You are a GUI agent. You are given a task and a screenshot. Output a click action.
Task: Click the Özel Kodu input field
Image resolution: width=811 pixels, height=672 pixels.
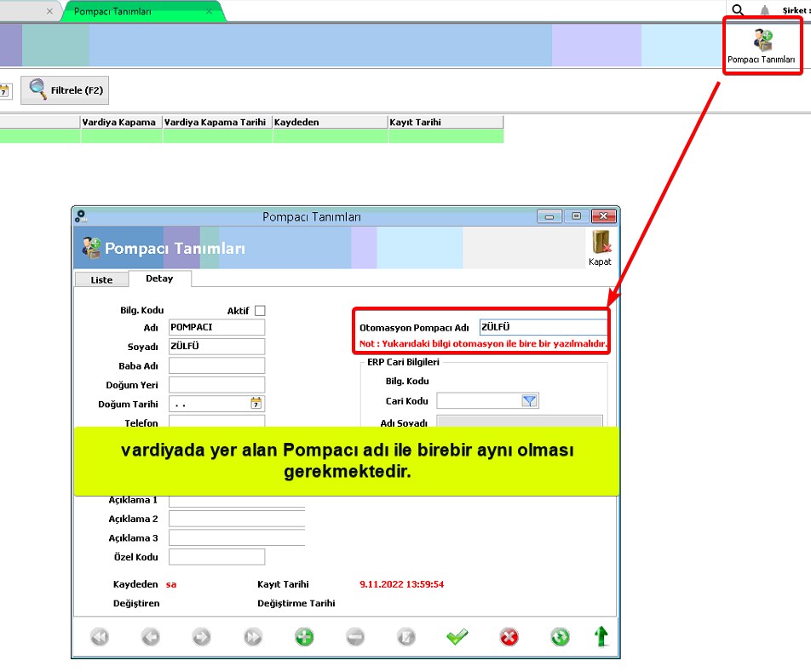(216, 557)
